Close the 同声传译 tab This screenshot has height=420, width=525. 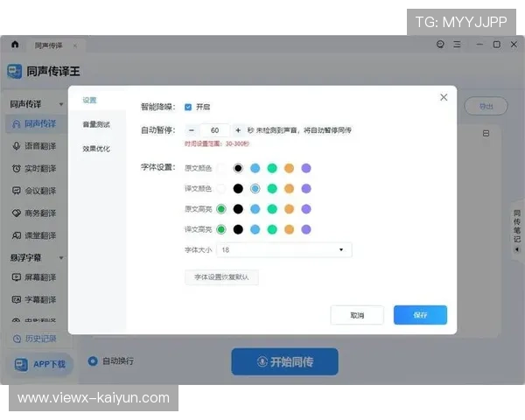[x=75, y=45]
